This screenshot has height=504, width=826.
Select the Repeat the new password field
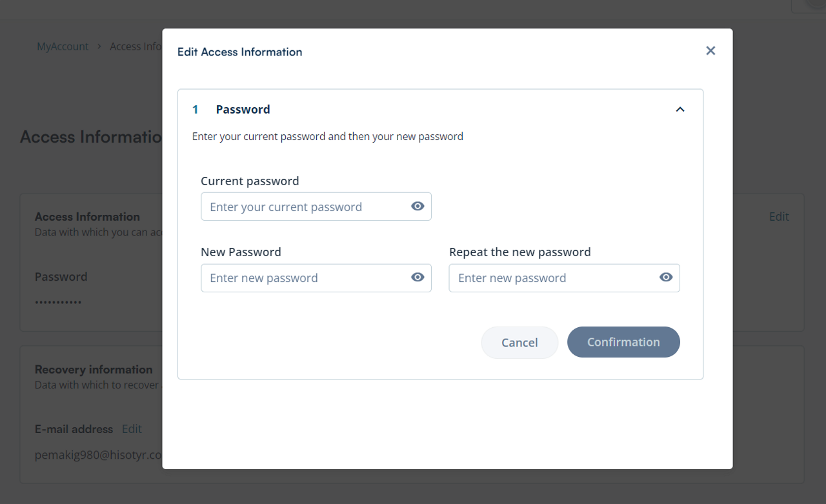pyautogui.click(x=552, y=278)
